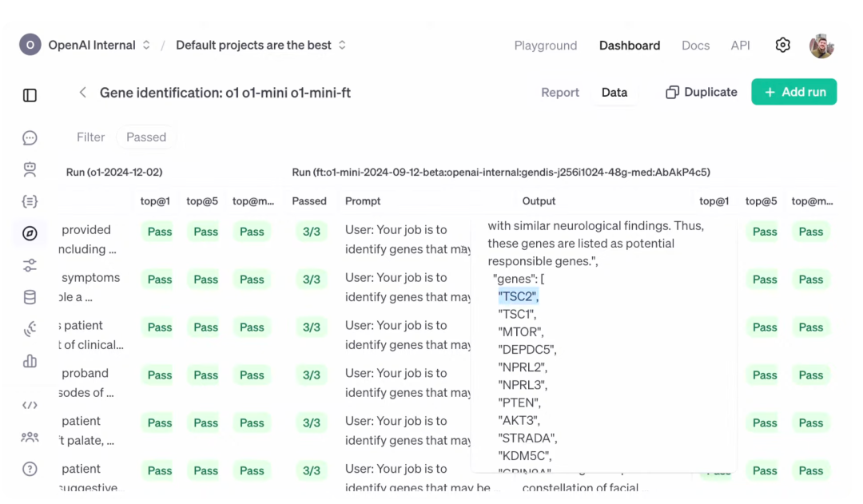Switch to the Data tab
Viewport: 863px width, 504px height.
pyautogui.click(x=614, y=93)
